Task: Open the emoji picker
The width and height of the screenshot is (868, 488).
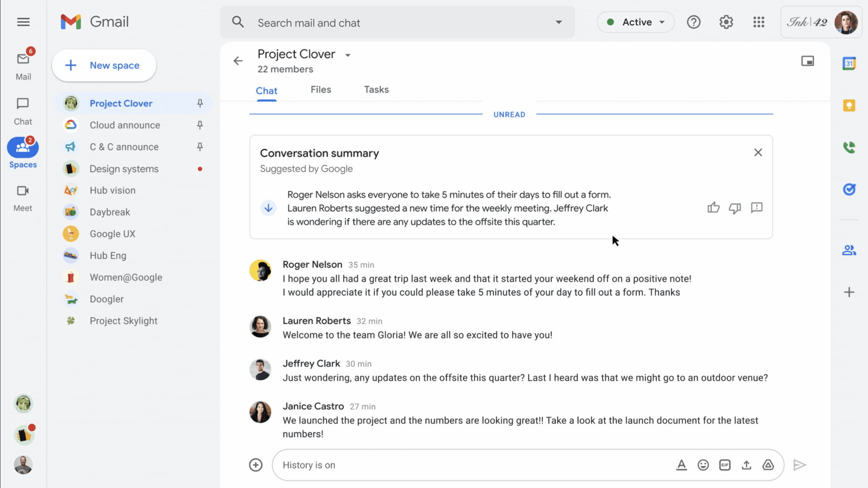Action: point(703,465)
